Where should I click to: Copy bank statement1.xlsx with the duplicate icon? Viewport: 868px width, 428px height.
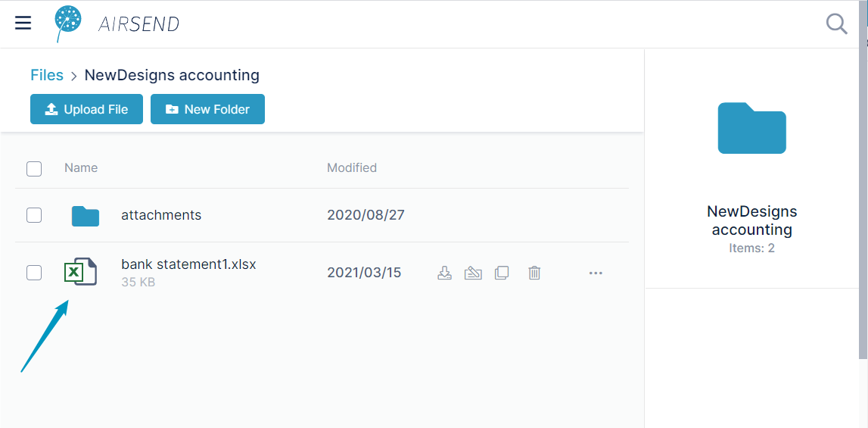pos(502,273)
